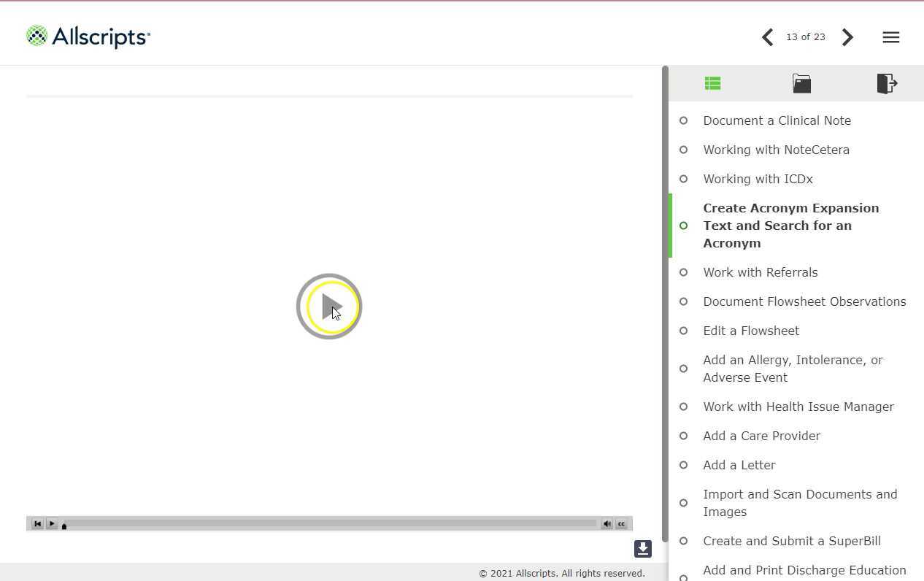The image size is (924, 581).
Task: Click status circle beside Document a Clinical Note
Action: pyautogui.click(x=683, y=120)
